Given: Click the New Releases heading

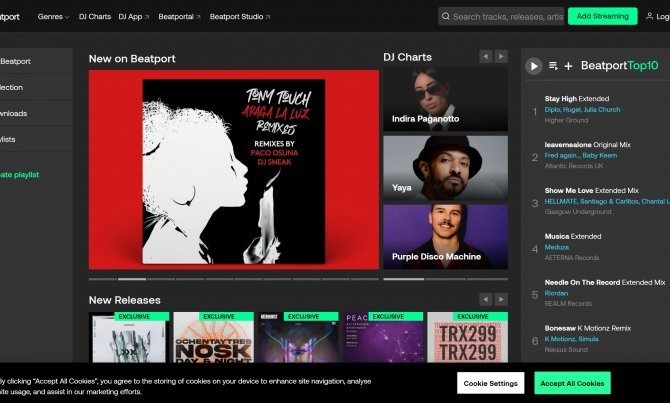Looking at the screenshot, I should click(124, 300).
